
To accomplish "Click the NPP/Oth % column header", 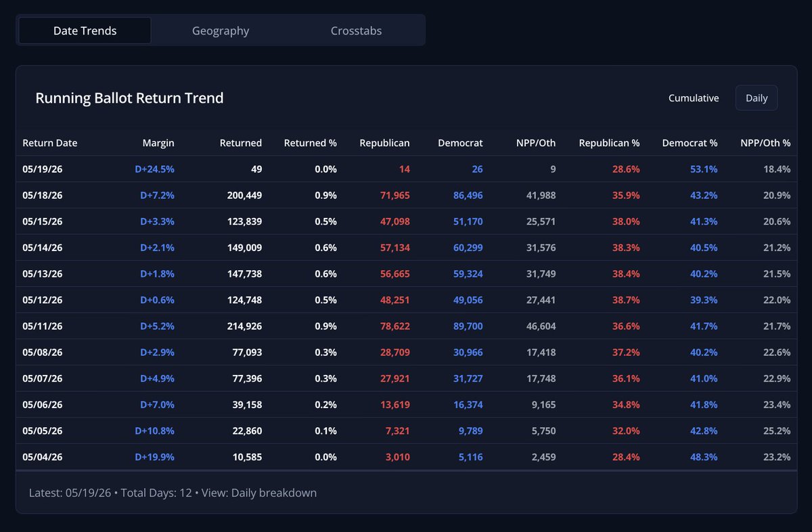I will coord(765,143).
